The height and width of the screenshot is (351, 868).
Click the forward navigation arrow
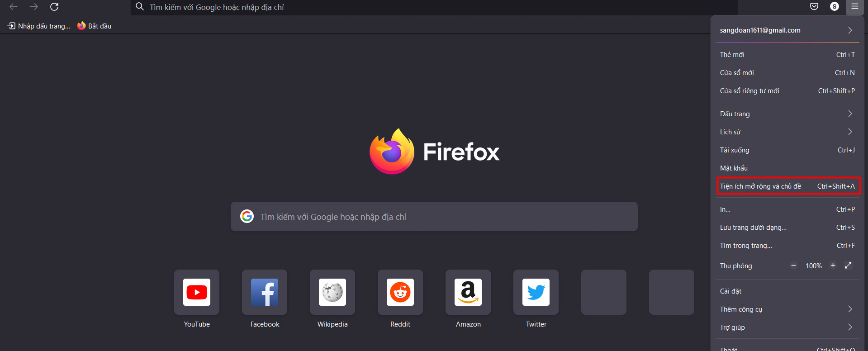click(x=34, y=7)
